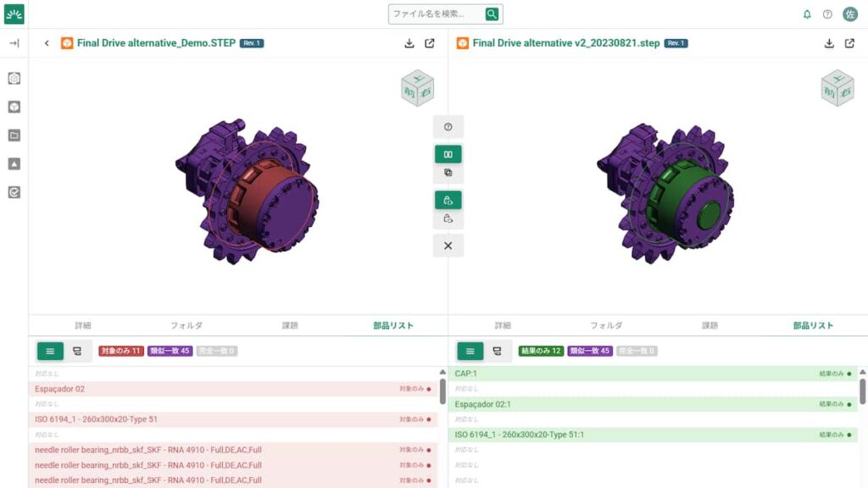Viewport: 868px width, 488px height.
Task: Open comparison help question icon
Action: [448, 127]
